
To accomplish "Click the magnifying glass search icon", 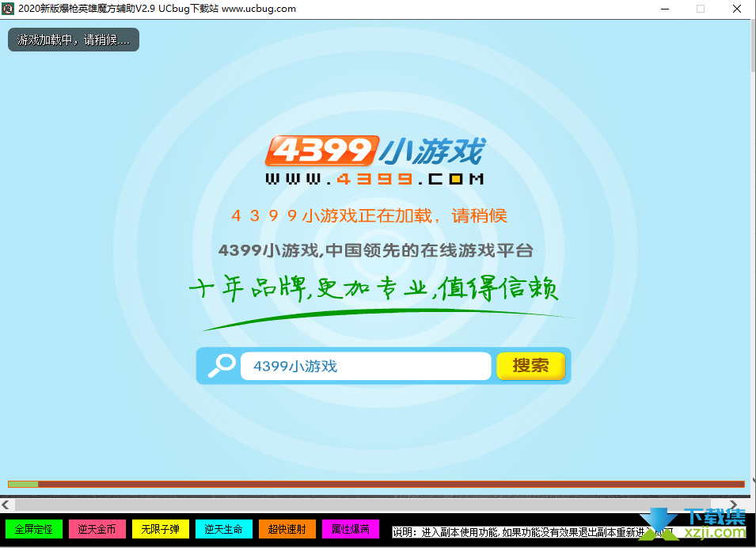I will [x=222, y=366].
